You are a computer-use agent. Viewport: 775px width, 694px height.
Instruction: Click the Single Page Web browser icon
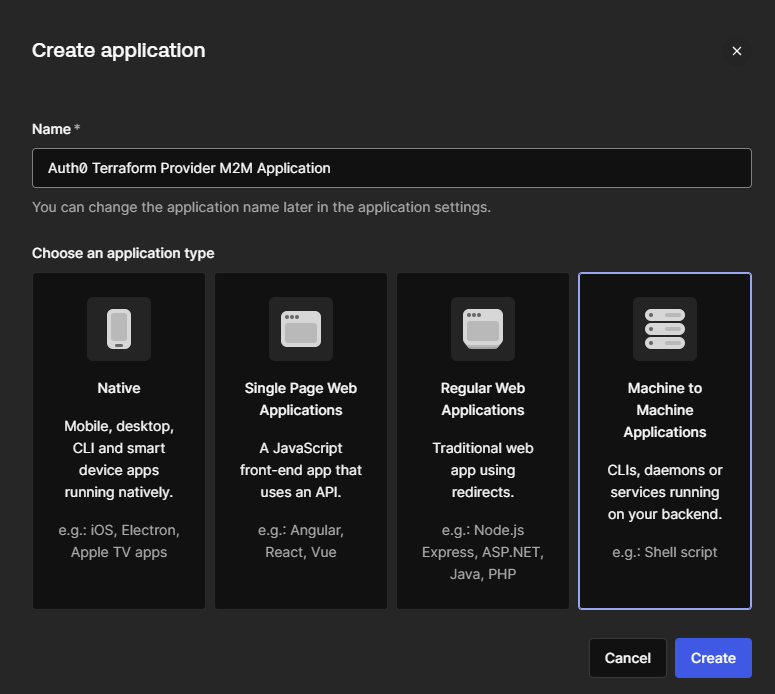tap(301, 329)
